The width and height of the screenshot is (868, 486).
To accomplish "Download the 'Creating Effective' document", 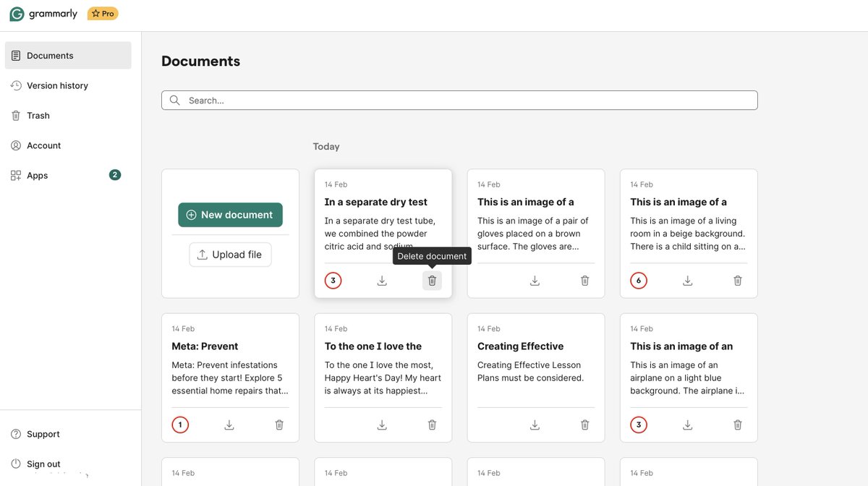I will coord(535,425).
